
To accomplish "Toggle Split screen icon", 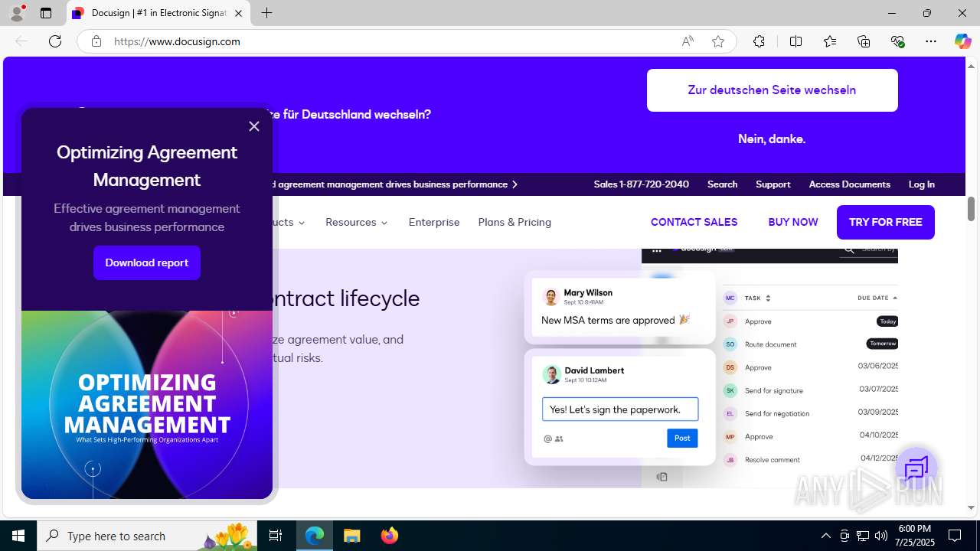I will (795, 41).
